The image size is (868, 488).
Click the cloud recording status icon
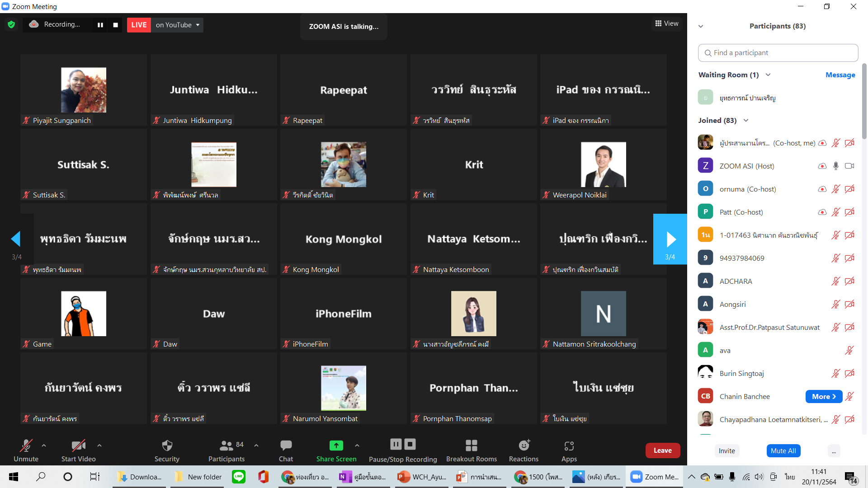(x=33, y=24)
